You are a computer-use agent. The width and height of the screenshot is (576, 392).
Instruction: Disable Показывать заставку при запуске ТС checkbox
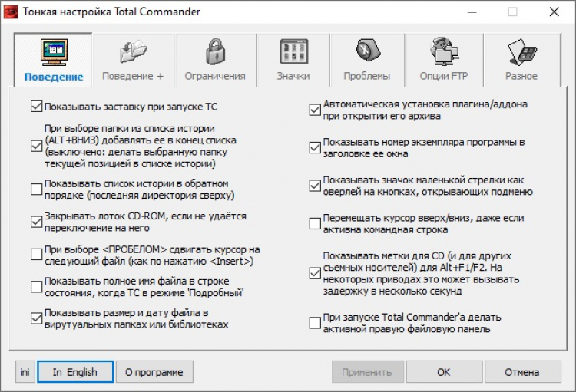coord(36,107)
